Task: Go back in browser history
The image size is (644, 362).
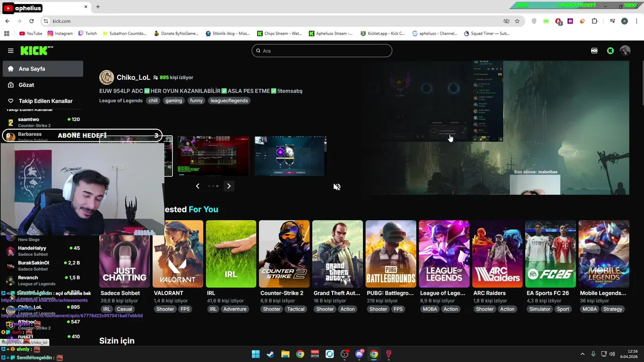Action: point(7,21)
